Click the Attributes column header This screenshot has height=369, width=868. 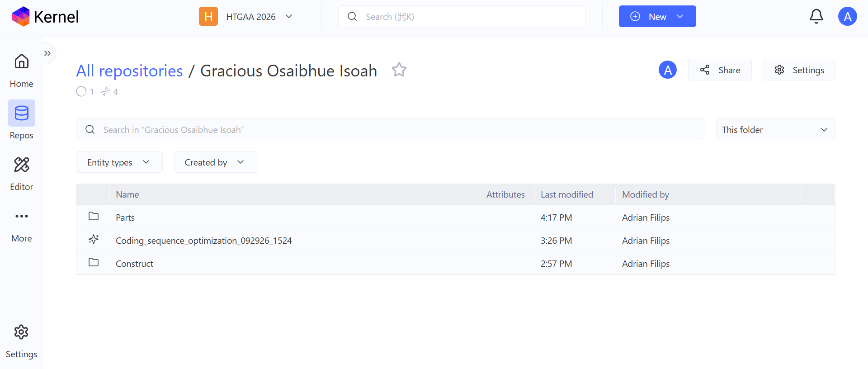click(x=505, y=194)
